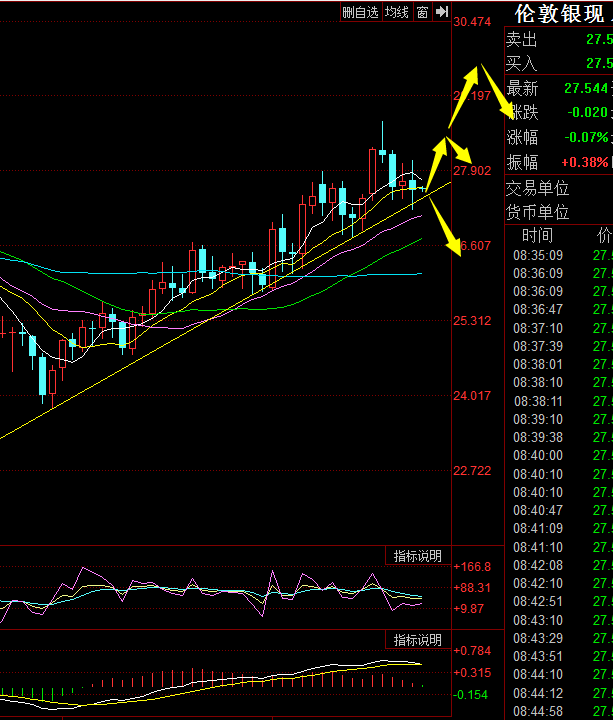This screenshot has height=720, width=613.
Task: Click the arrow-to-bar collapse icon
Action: pos(442,12)
